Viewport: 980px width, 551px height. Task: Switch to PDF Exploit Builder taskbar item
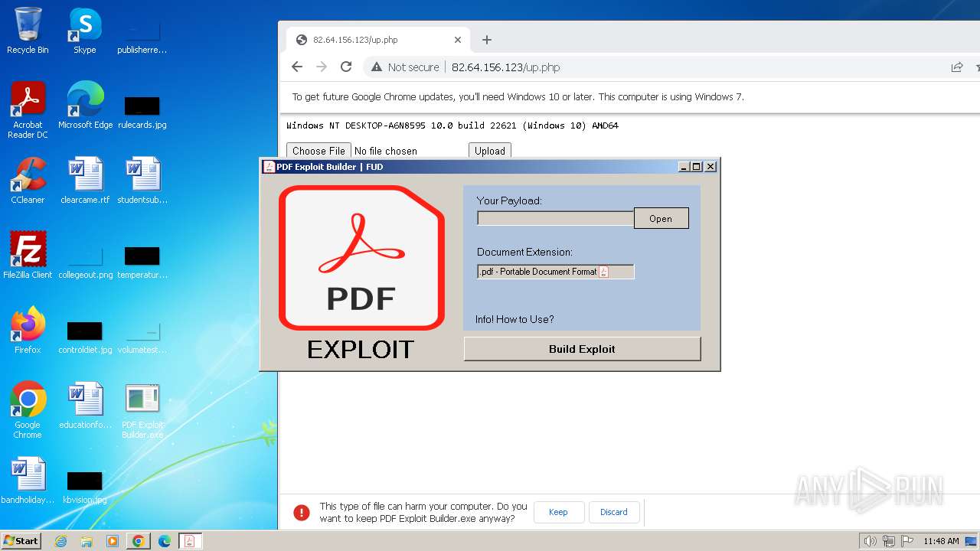point(189,541)
